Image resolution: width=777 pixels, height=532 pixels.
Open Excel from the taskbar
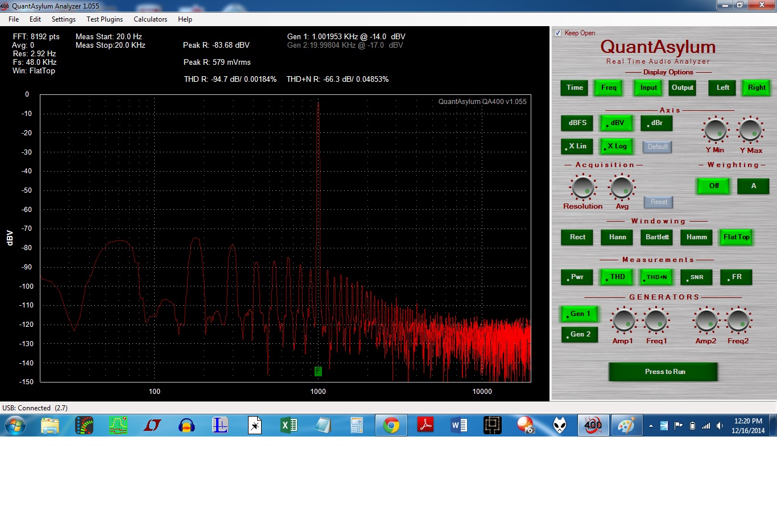tap(289, 425)
